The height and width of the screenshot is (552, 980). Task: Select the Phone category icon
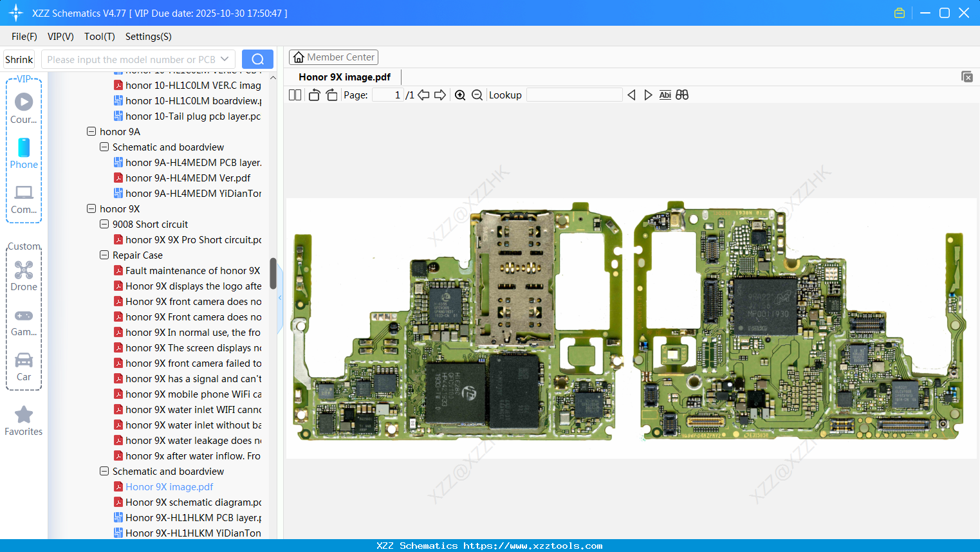[24, 153]
